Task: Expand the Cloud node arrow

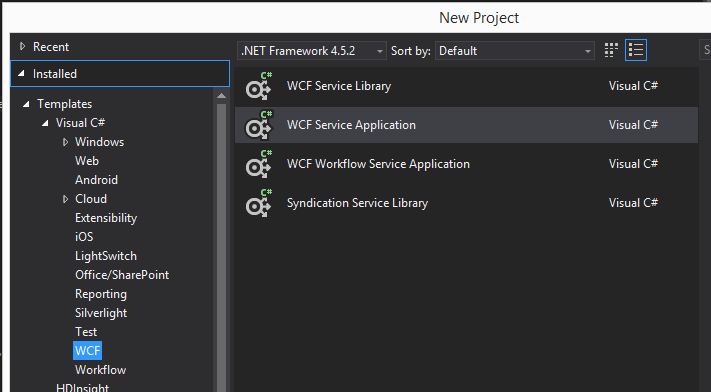Action: (x=65, y=199)
